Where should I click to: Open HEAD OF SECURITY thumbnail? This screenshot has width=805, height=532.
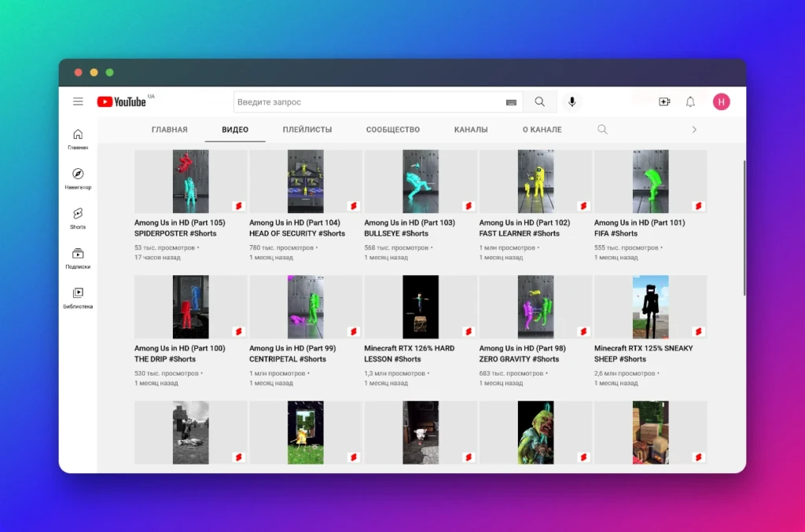pyautogui.click(x=306, y=181)
